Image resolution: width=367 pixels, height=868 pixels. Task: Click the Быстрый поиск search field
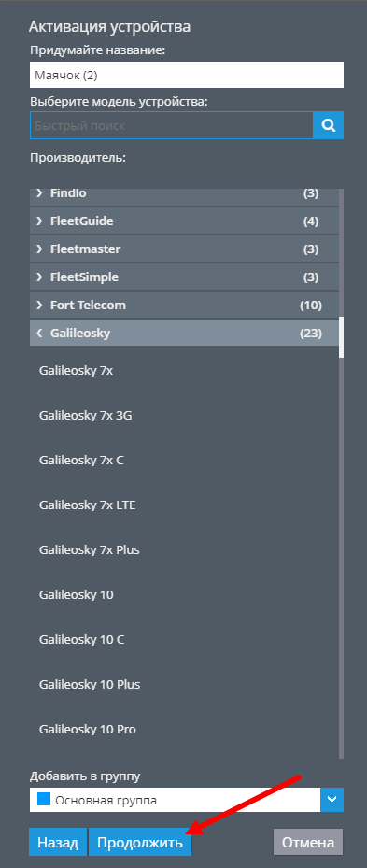(172, 125)
